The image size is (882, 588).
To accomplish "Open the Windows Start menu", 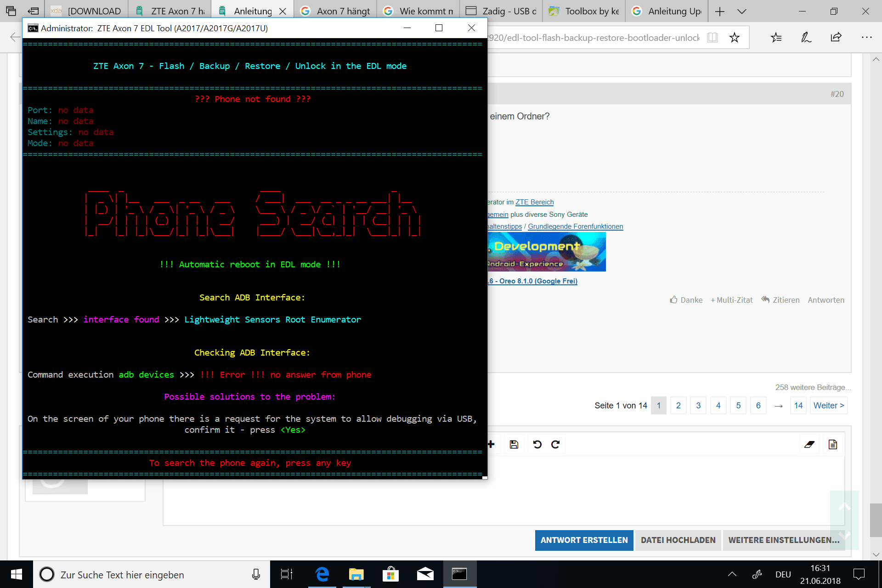I will tap(17, 574).
